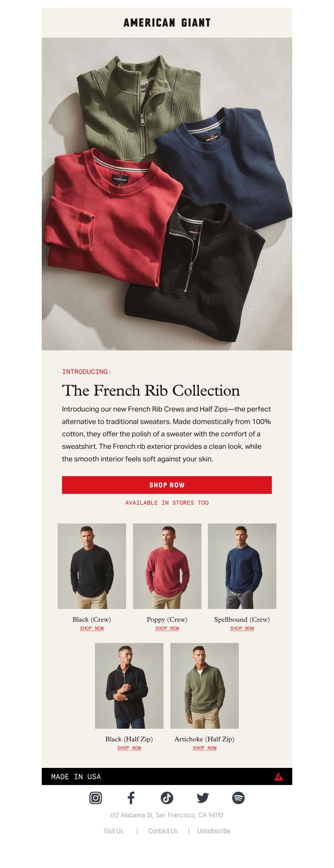
Task: Click the Unsubscribe link
Action: 214,831
